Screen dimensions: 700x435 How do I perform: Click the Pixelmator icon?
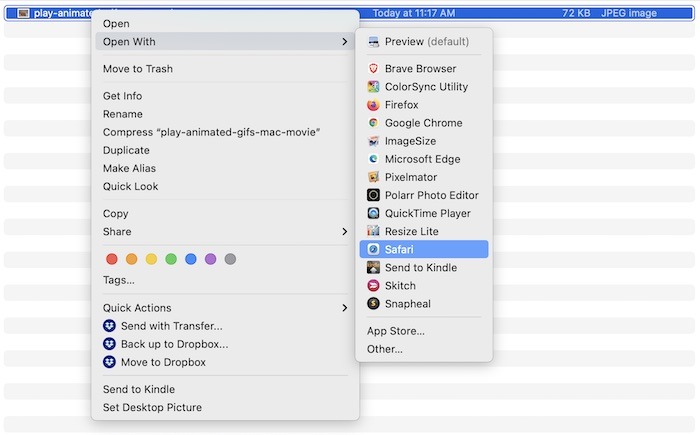tap(373, 177)
